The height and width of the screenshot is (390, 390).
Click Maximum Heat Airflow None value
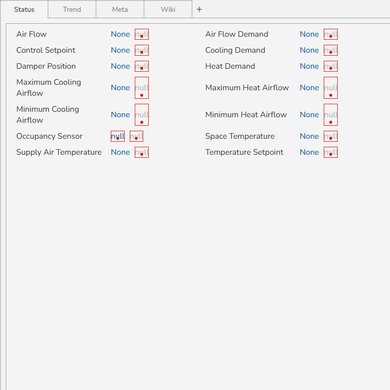[309, 88]
